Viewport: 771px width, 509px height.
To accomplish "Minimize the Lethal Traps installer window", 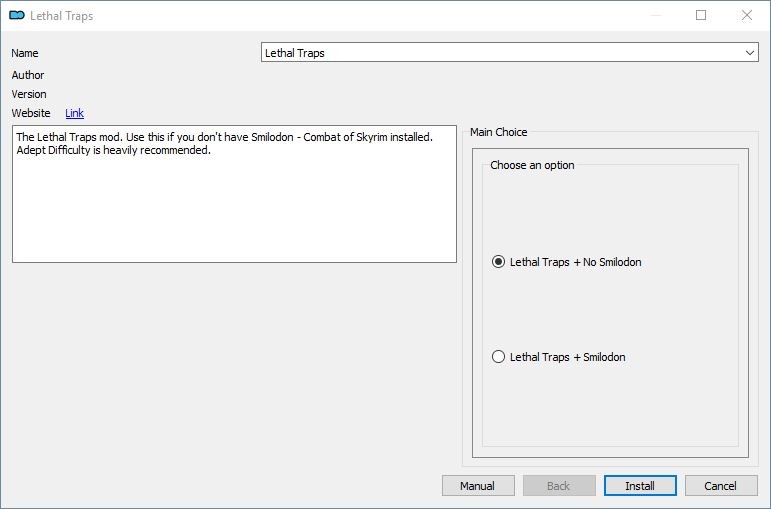I will (656, 15).
